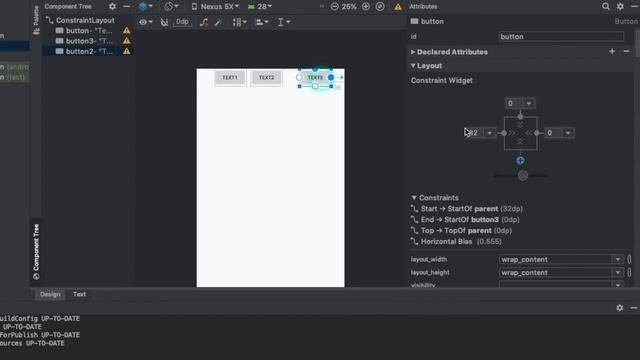Select End to StartOf button3 constraint

(x=465, y=220)
